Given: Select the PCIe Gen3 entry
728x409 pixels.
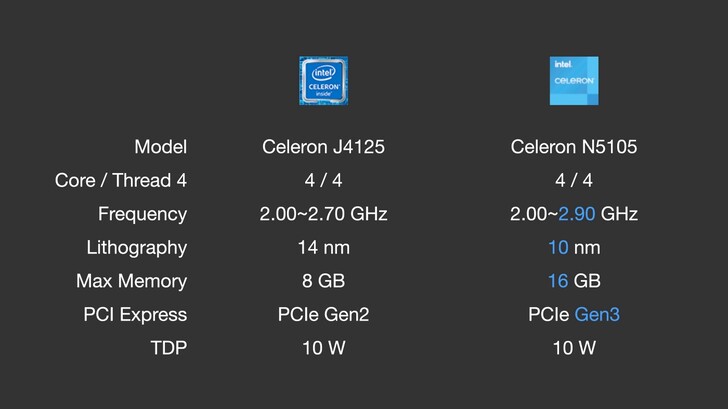Looking at the screenshot, I should click(574, 314).
